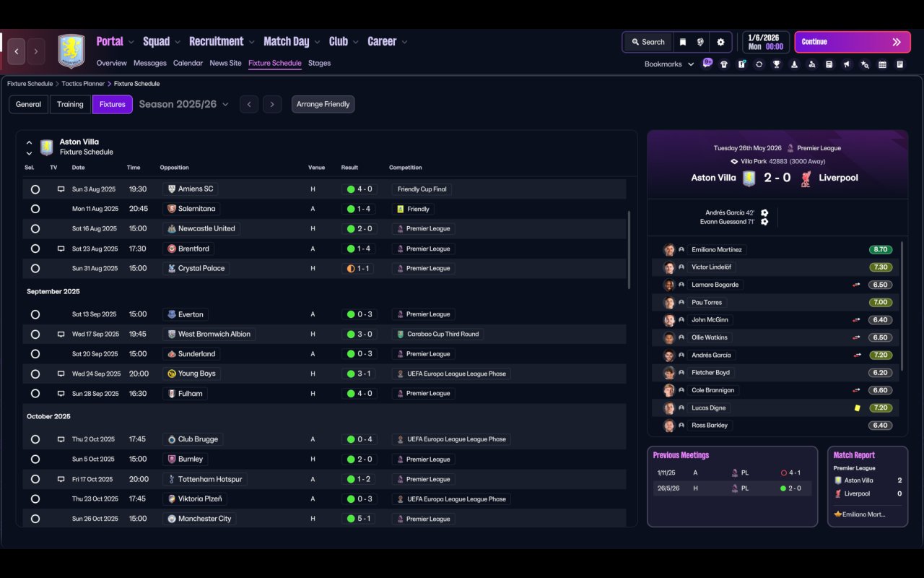Click the news document icon in bookmarks bar
Image resolution: width=924 pixels, height=578 pixels.
829,64
